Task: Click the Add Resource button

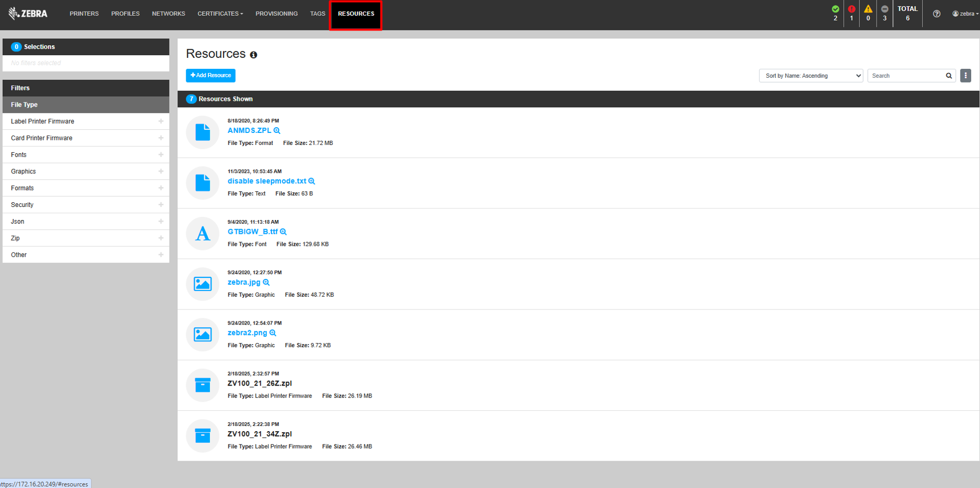Action: [x=210, y=76]
